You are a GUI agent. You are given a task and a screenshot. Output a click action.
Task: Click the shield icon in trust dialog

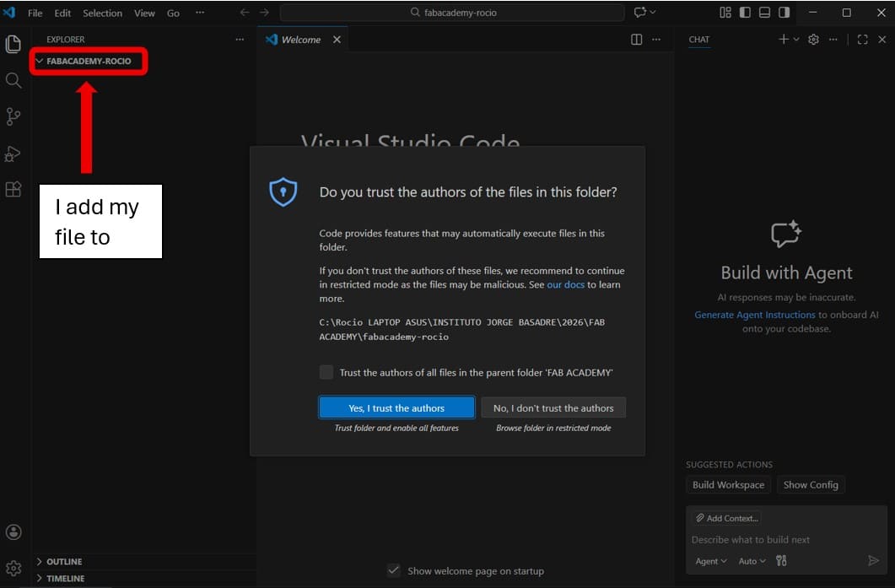(x=283, y=192)
